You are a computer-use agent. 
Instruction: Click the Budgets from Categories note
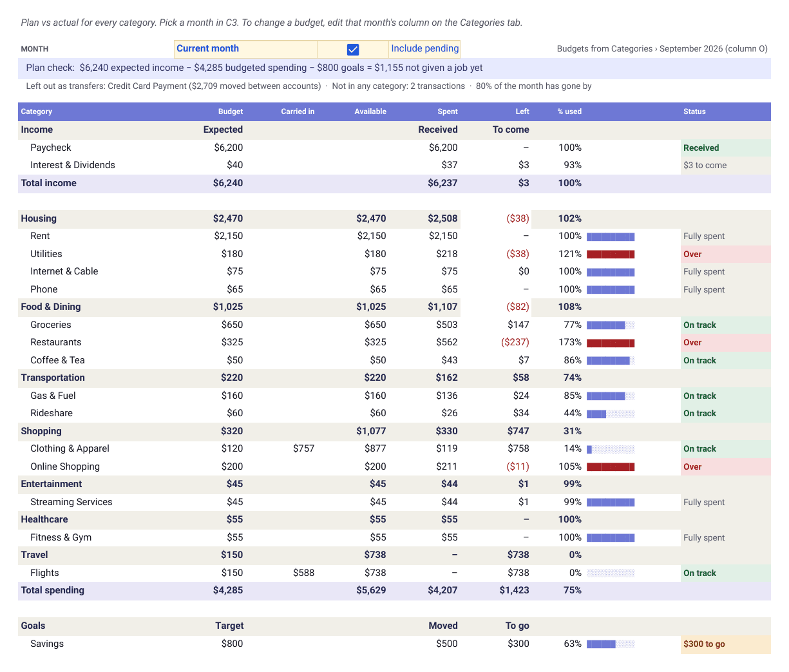(662, 49)
